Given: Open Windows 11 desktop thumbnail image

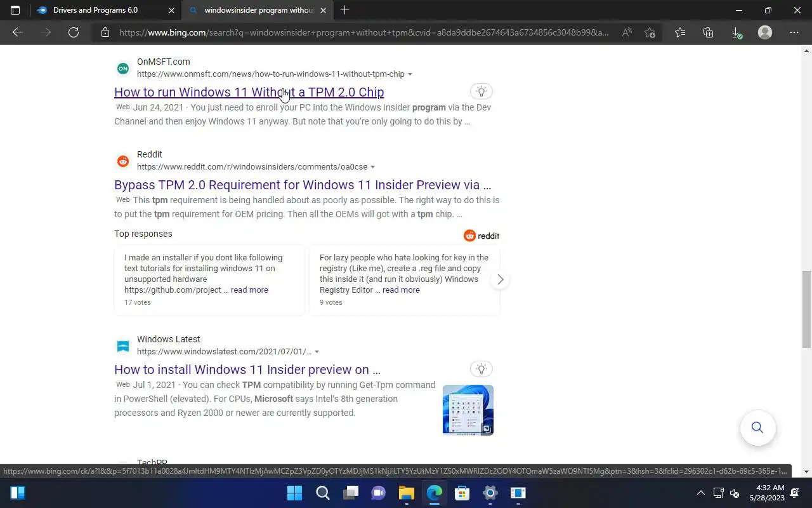Looking at the screenshot, I should [468, 410].
